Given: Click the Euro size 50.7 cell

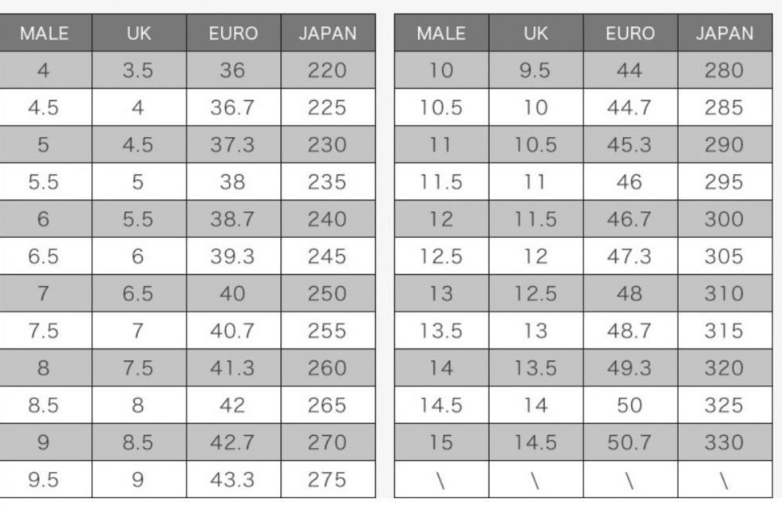Looking at the screenshot, I should (630, 443).
